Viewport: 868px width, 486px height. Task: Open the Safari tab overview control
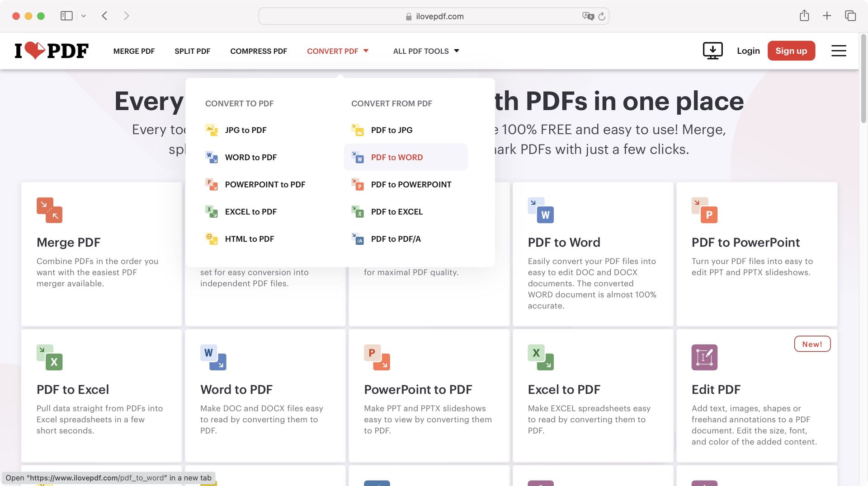(x=850, y=15)
